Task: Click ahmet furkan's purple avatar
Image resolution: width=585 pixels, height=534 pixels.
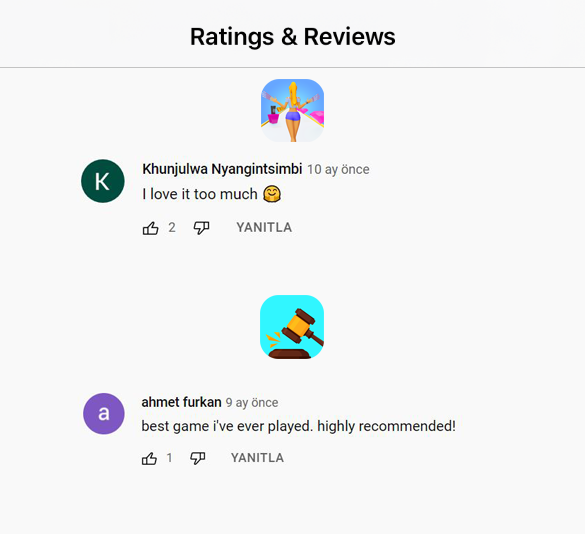Action: [104, 413]
